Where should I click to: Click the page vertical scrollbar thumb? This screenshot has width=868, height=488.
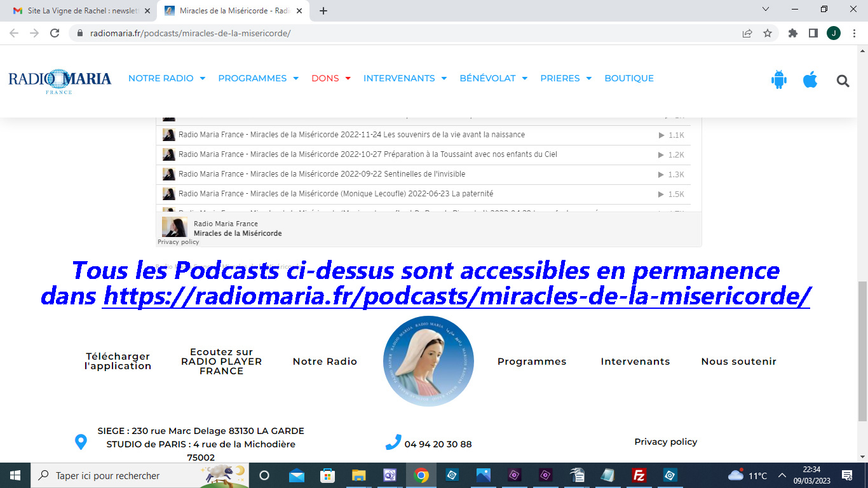(862, 351)
